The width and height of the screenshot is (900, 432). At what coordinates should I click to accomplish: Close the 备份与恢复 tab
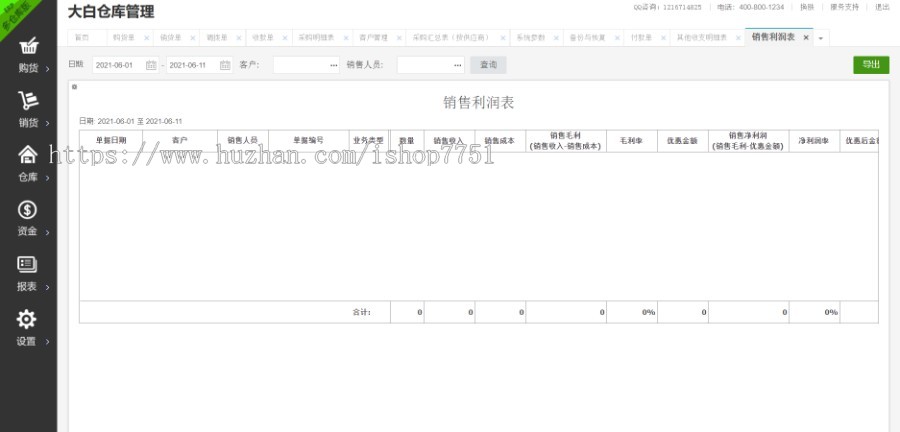tap(617, 38)
